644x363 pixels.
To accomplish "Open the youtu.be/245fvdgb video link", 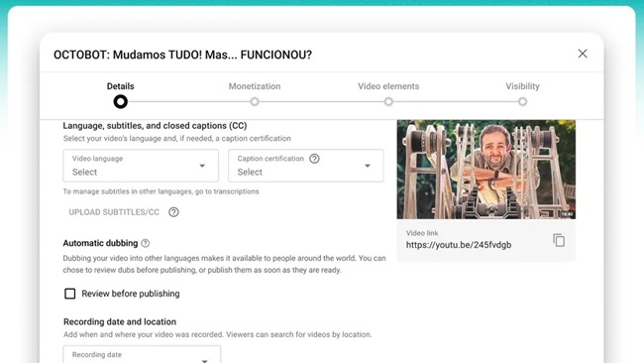I will pos(459,245).
